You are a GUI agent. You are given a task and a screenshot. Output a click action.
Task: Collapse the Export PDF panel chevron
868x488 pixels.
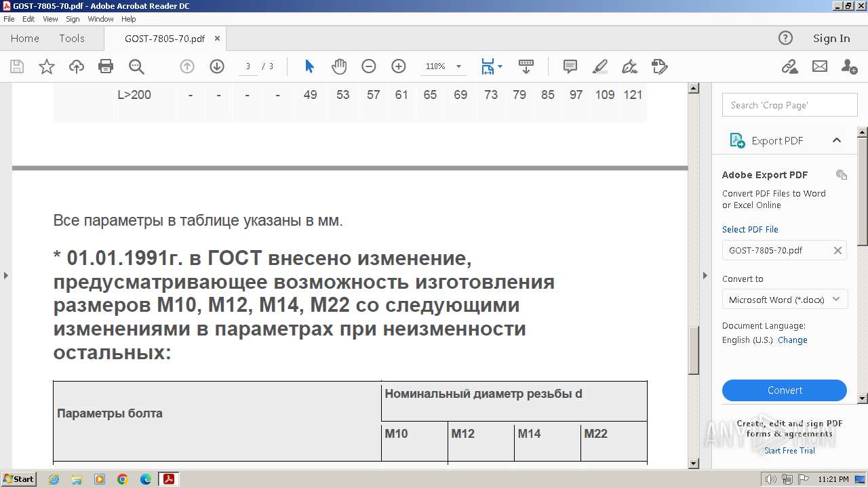(x=837, y=140)
